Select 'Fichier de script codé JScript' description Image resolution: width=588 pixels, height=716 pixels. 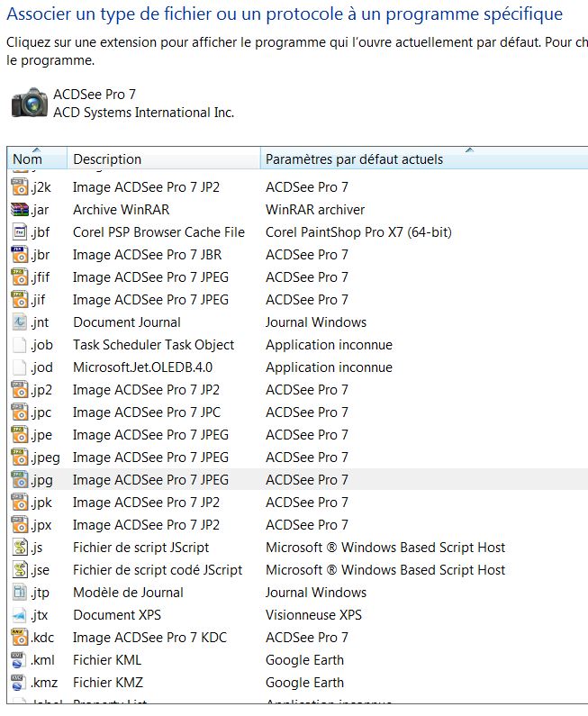point(158,570)
